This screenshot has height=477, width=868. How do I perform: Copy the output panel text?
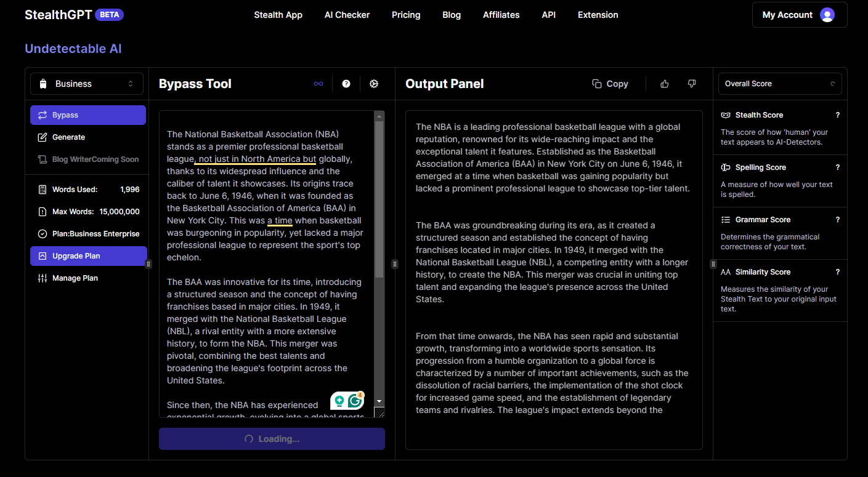click(610, 84)
